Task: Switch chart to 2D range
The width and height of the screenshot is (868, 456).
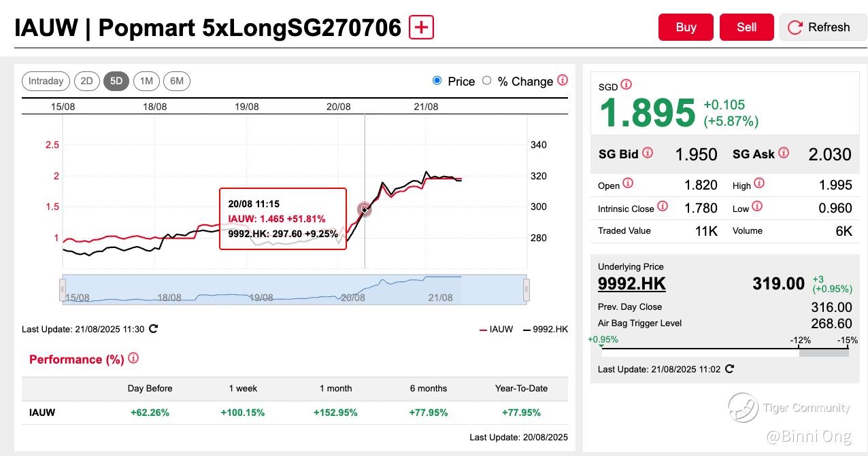Action: (86, 81)
